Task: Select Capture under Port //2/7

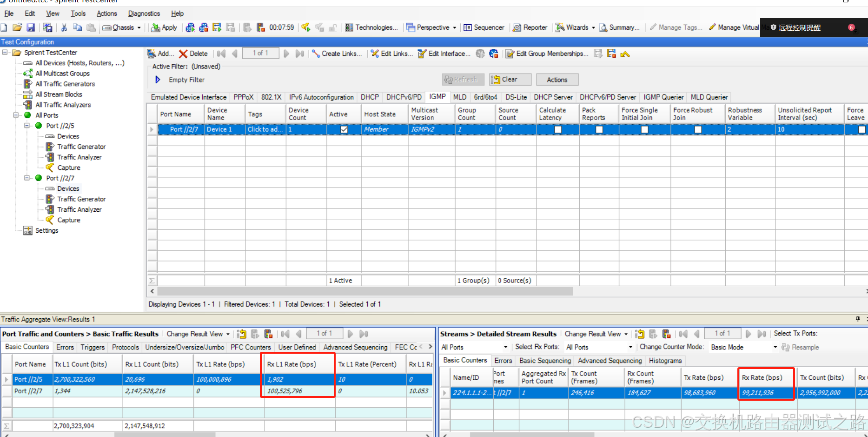Action: [69, 220]
